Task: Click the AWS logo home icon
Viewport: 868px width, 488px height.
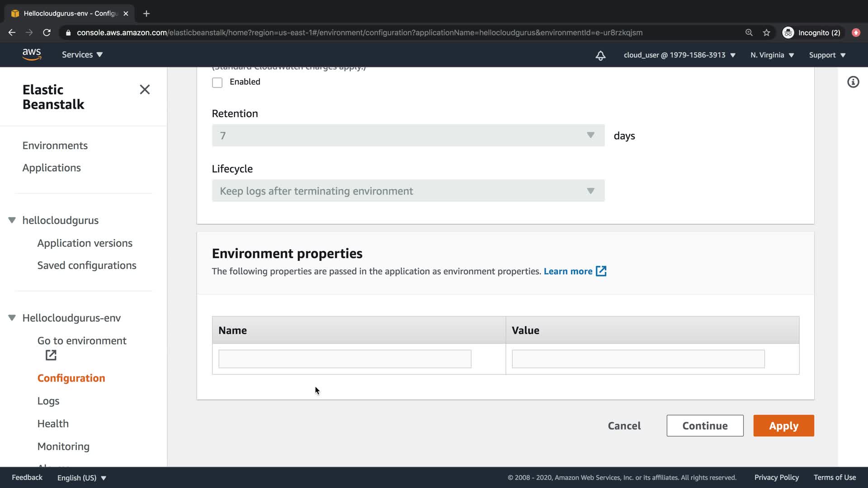Action: [32, 54]
